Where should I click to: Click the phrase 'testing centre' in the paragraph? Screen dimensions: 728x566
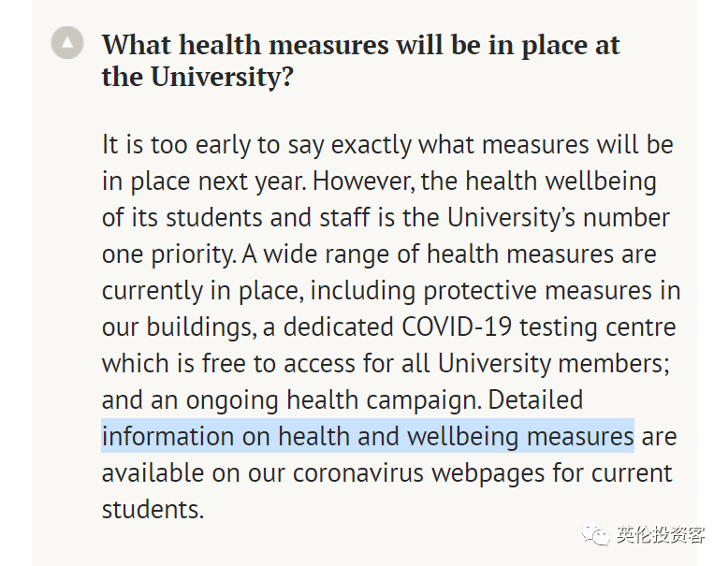[597, 327]
